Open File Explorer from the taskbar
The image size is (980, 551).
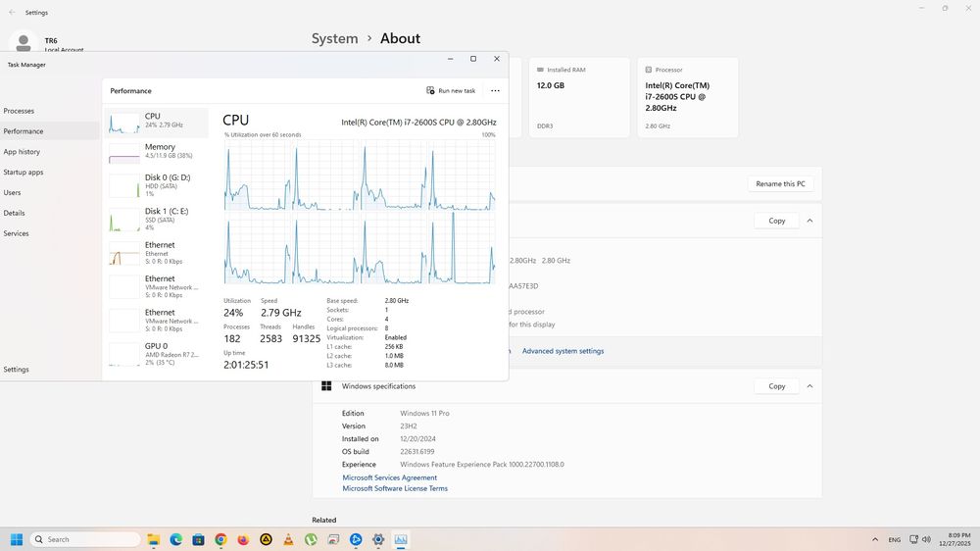click(154, 540)
